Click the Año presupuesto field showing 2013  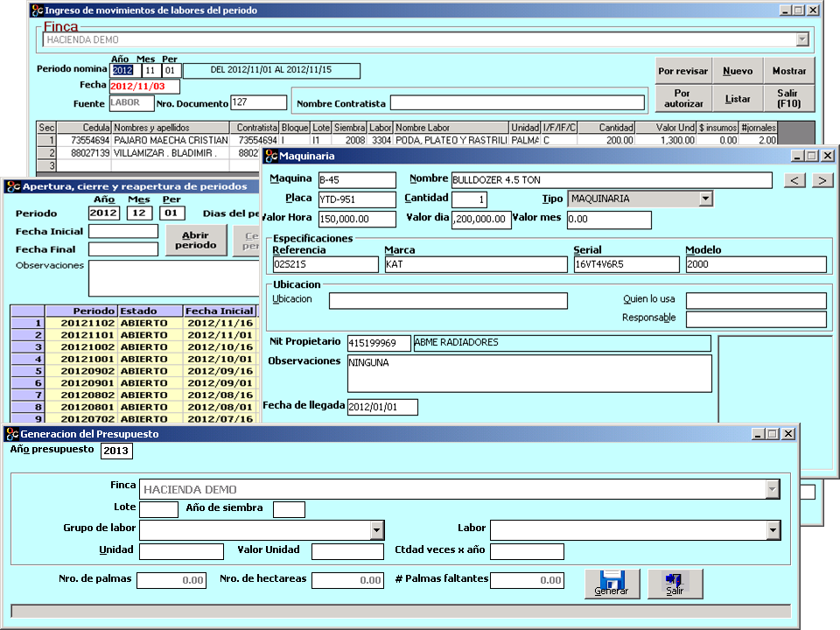pos(116,451)
